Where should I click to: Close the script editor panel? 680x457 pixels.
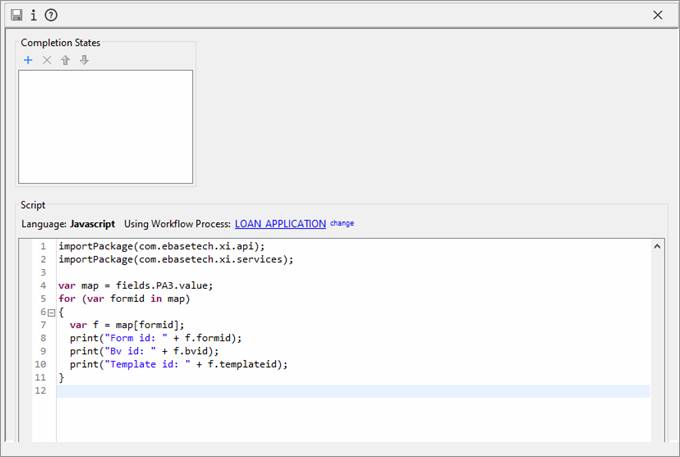657,15
